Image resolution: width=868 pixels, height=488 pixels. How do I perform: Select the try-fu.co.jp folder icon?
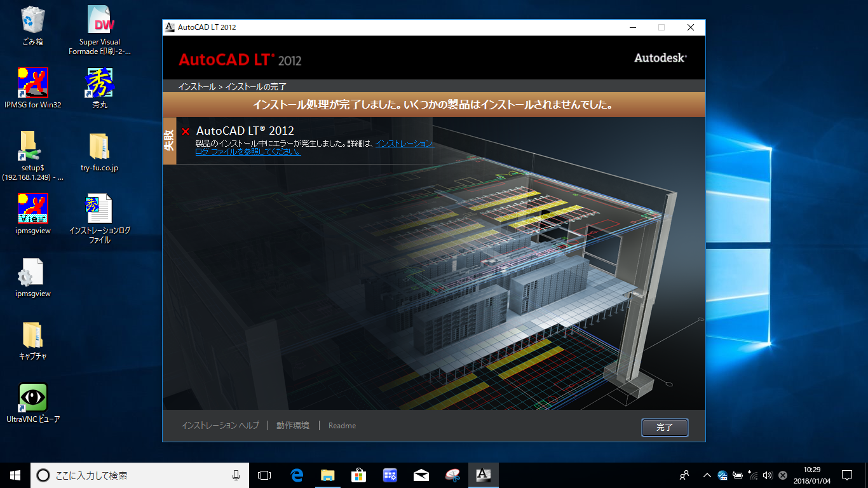point(100,152)
